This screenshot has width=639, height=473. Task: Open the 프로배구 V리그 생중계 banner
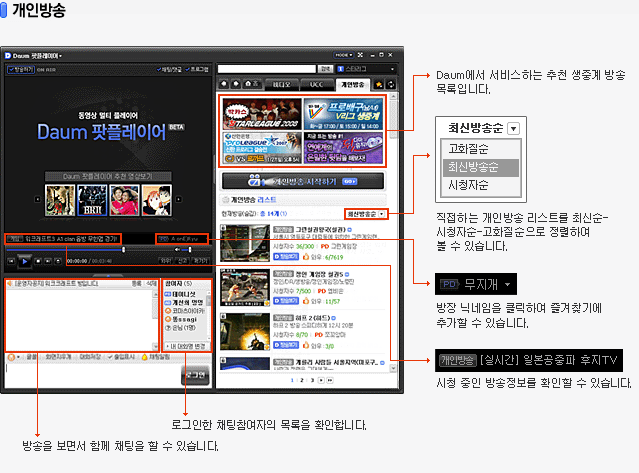click(x=343, y=114)
